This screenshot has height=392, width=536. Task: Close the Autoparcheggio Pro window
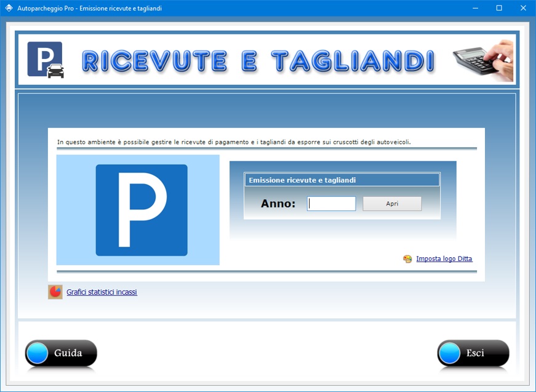click(x=523, y=8)
